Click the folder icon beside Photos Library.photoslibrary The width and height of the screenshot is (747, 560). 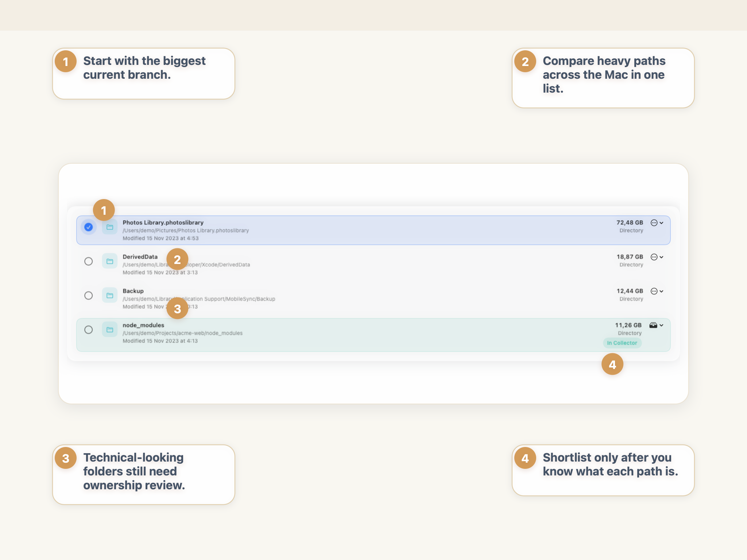(109, 227)
